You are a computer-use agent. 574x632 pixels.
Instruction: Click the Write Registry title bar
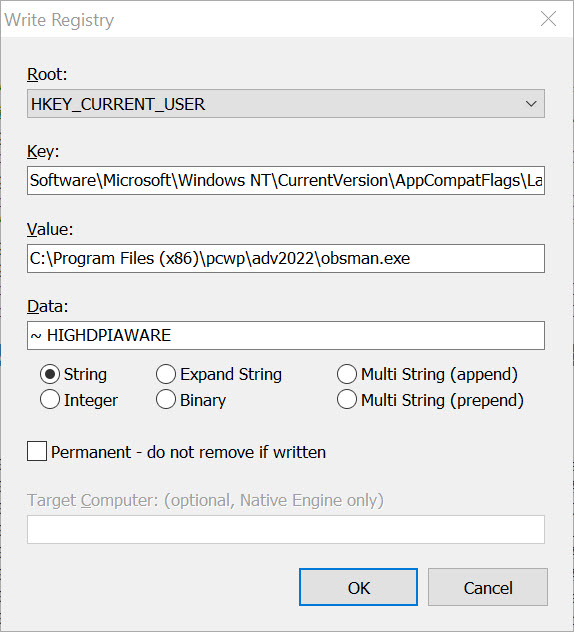[266, 19]
